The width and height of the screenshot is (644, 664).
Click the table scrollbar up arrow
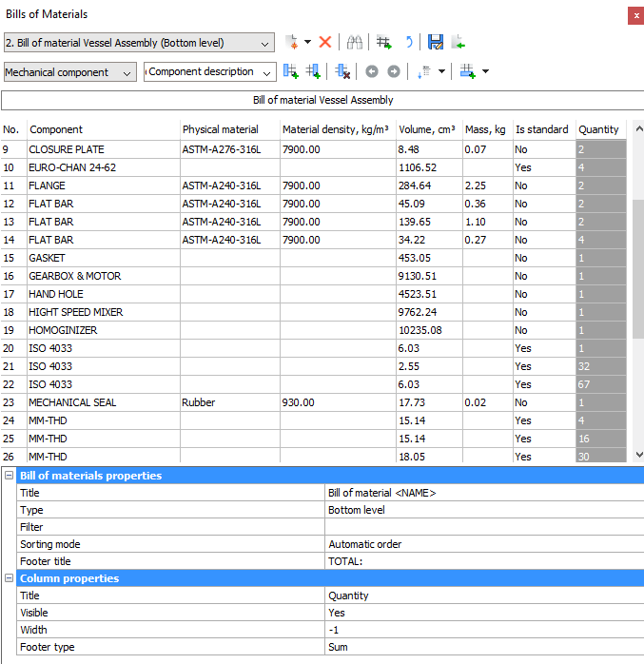pos(639,128)
